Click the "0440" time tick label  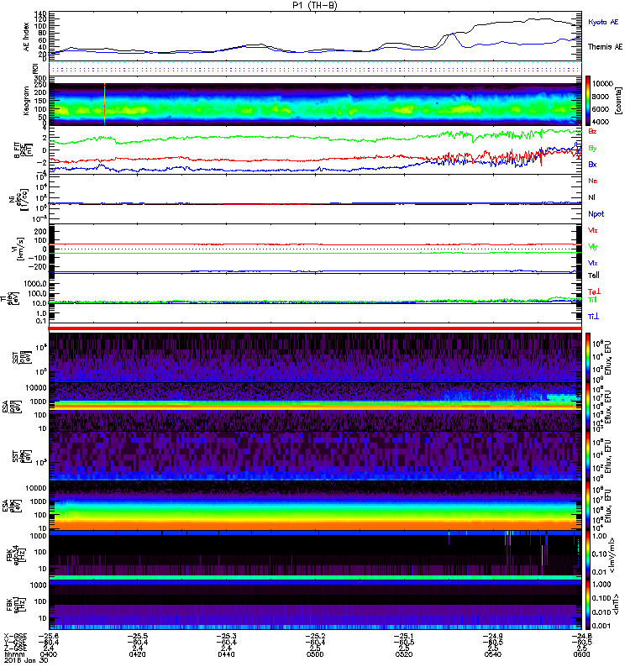point(226,654)
